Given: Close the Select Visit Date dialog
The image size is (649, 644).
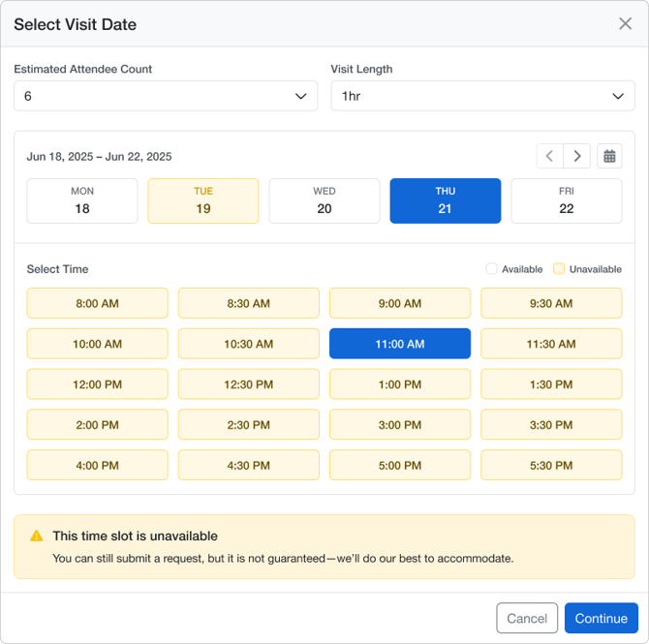Looking at the screenshot, I should click(x=625, y=23).
